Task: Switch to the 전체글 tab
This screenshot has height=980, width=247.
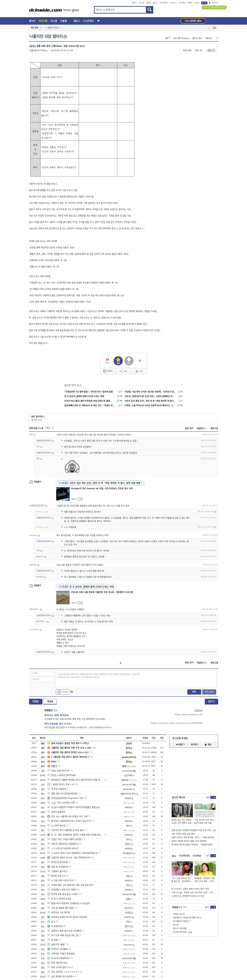Action: (x=35, y=701)
